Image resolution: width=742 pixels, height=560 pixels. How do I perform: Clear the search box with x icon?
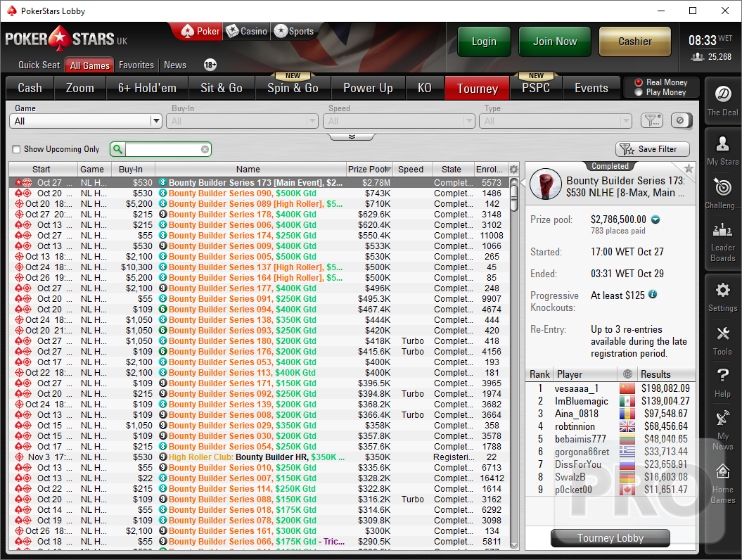205,150
